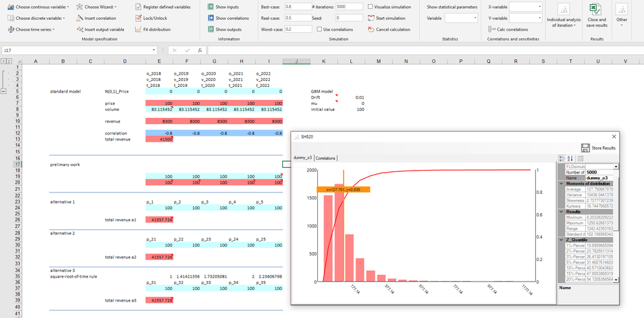Collapse the Moments of distribution section

click(562, 183)
